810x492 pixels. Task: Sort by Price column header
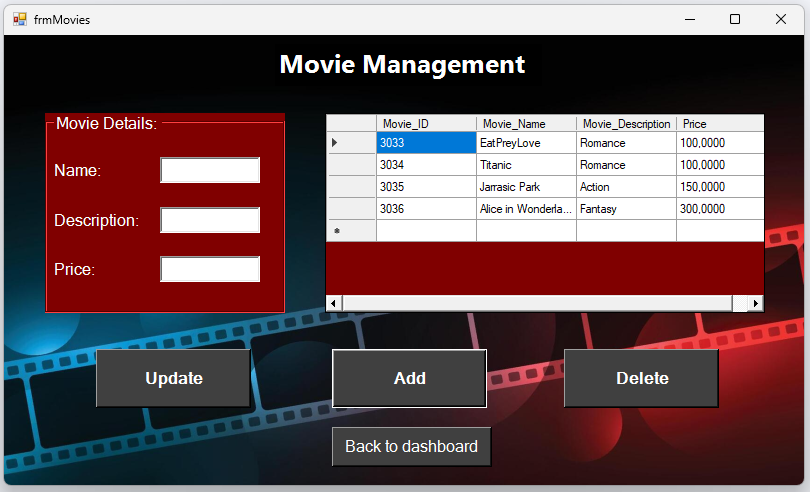pos(720,124)
